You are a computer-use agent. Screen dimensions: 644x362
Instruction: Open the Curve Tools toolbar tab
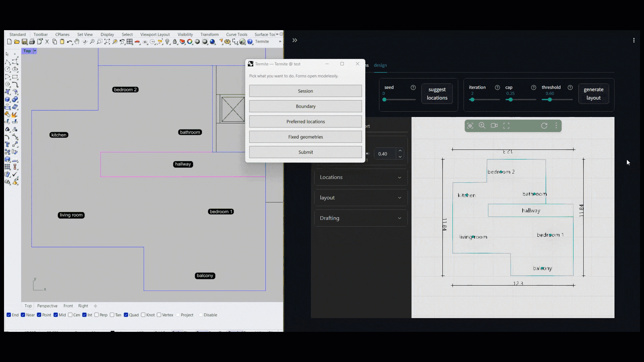click(236, 35)
